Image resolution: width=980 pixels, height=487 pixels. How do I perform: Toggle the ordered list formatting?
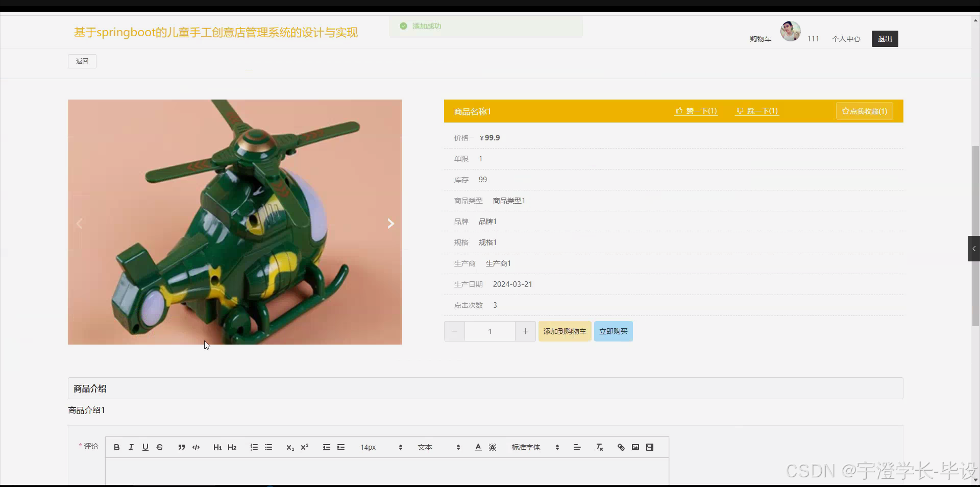tap(254, 447)
